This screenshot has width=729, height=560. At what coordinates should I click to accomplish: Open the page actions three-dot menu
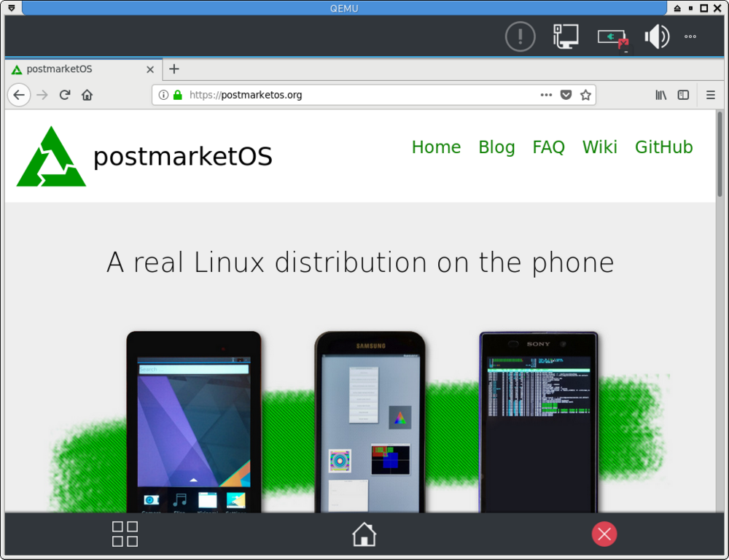(546, 95)
